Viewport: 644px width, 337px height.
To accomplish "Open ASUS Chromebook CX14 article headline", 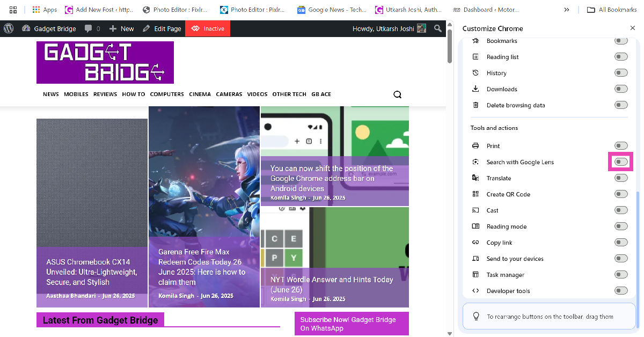I will click(91, 272).
